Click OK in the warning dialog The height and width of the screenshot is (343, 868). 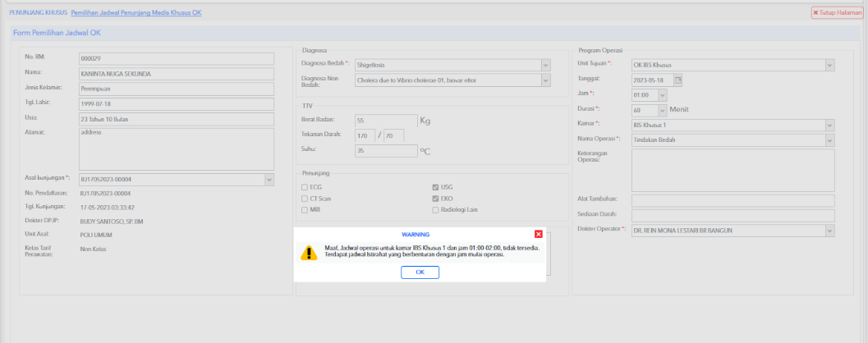tap(420, 272)
